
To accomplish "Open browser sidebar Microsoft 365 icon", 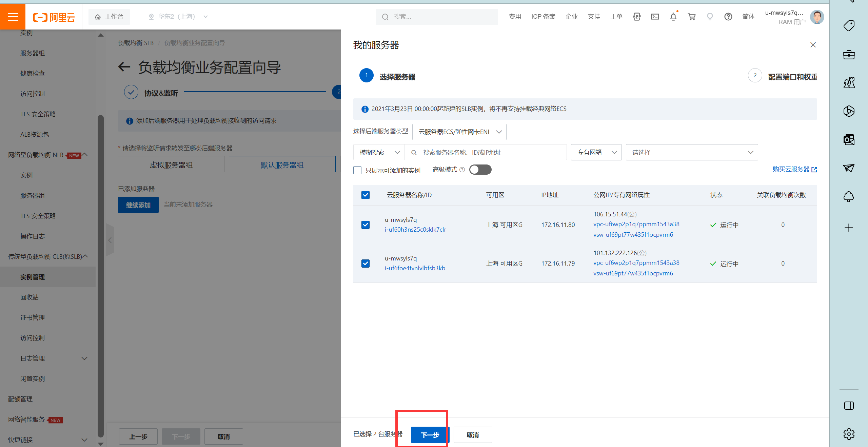I will [849, 111].
